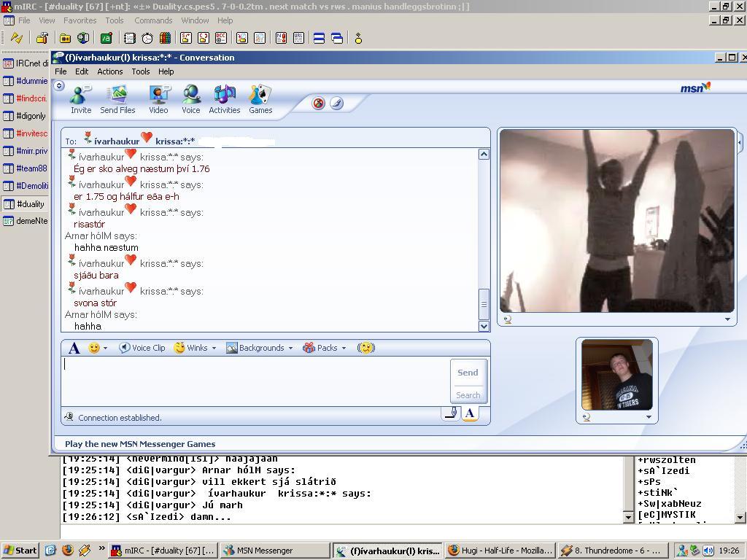Click mIRC tile windows icon

320,38
